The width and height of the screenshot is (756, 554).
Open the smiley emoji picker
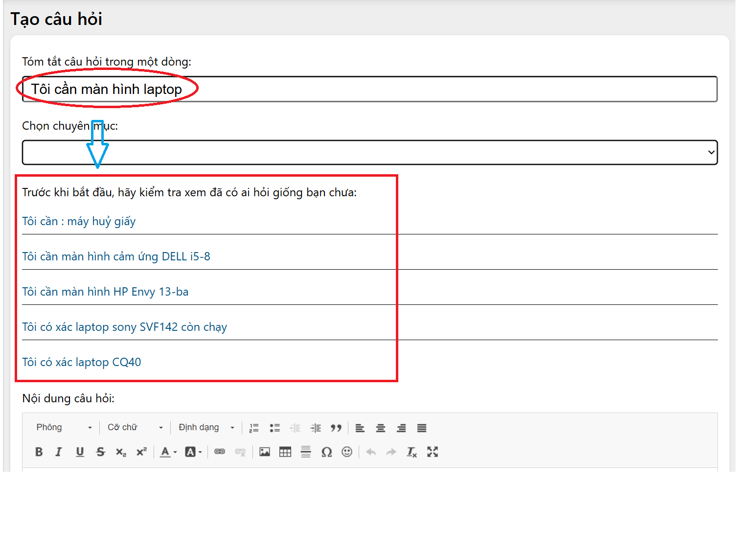[347, 452]
